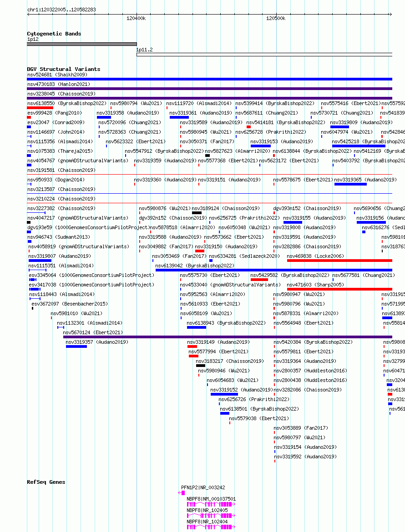Click the blue bar under nsv3319365
405x532 pixels.
tap(350, 184)
